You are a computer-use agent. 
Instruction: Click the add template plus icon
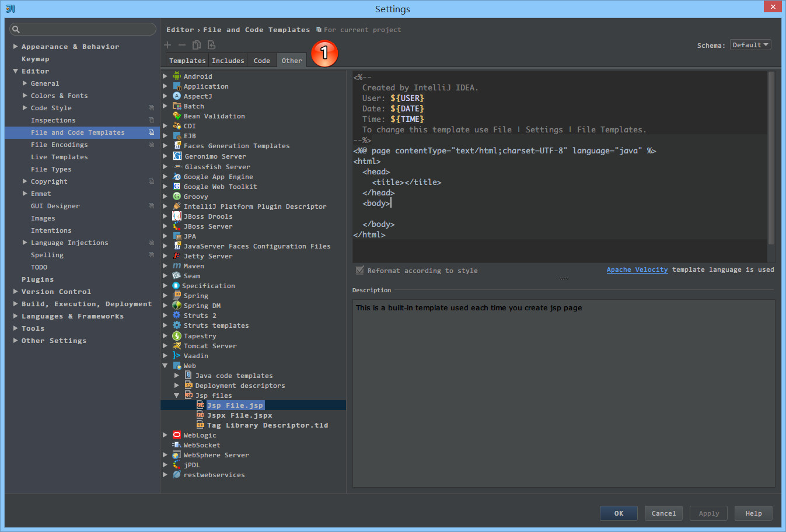(167, 45)
